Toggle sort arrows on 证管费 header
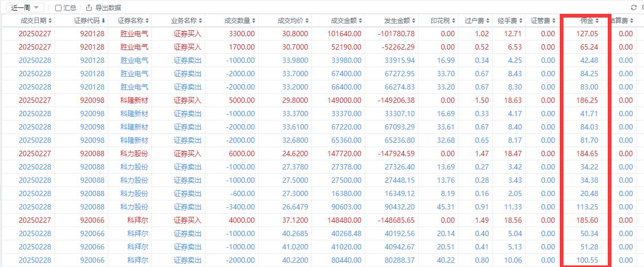Viewport: 644px width, 267px height. (x=553, y=21)
